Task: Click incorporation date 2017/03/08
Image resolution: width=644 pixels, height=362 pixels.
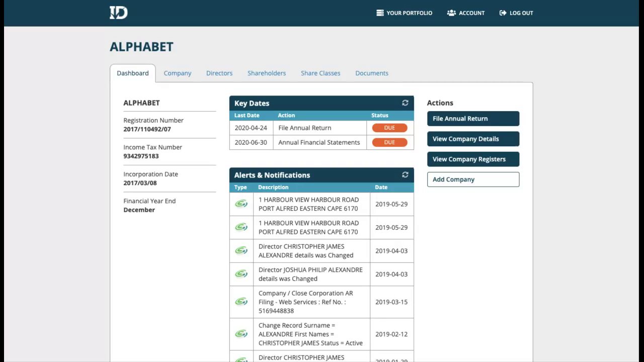Action: (140, 183)
